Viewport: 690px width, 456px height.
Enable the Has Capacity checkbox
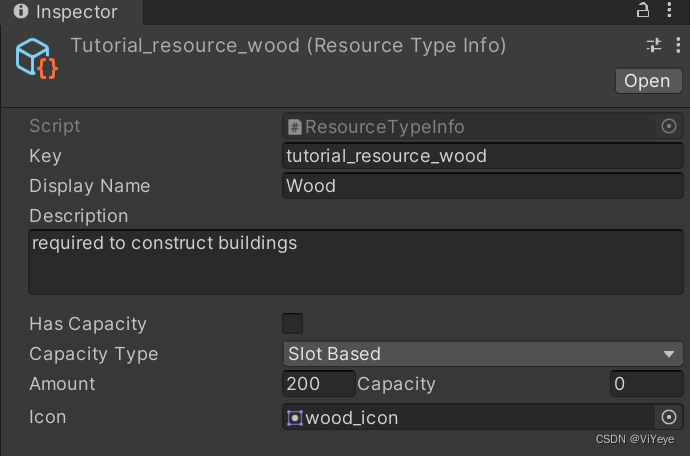point(293,323)
